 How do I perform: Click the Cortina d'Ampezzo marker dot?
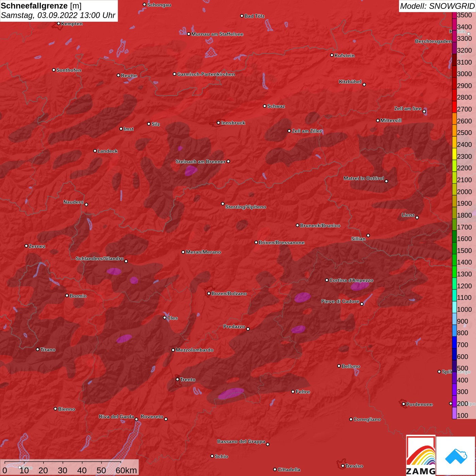pos(327,280)
